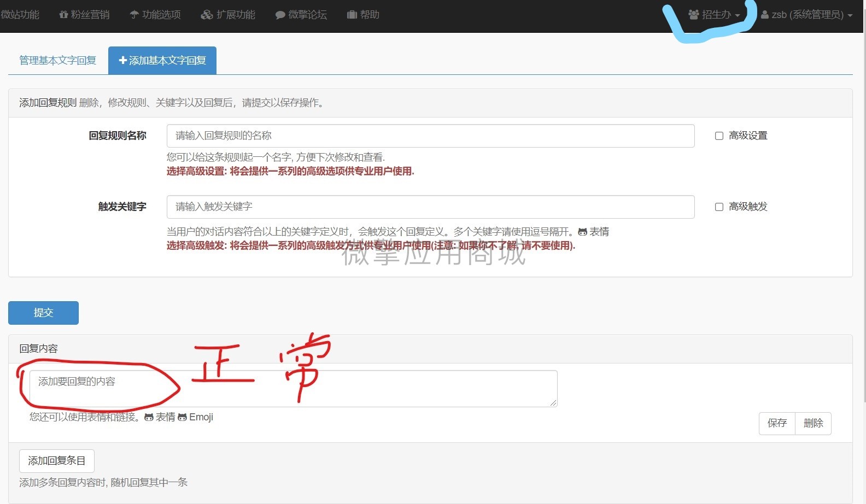Click the 提交 submit button
Screen dimensions: 866x504
click(x=43, y=313)
